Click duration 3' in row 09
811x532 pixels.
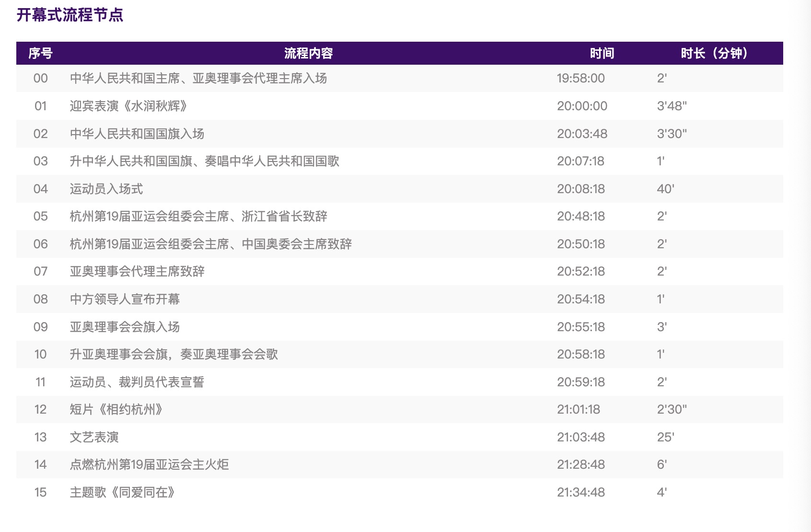(x=661, y=327)
